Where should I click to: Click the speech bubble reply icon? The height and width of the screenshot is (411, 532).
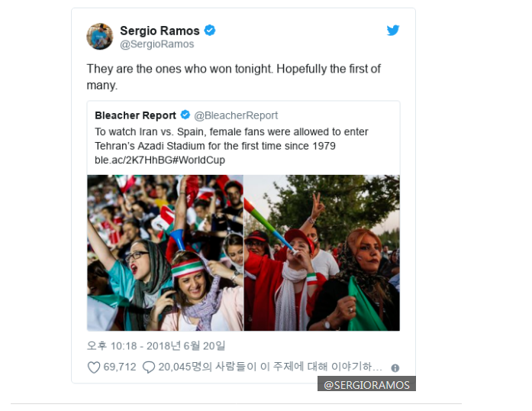point(149,367)
